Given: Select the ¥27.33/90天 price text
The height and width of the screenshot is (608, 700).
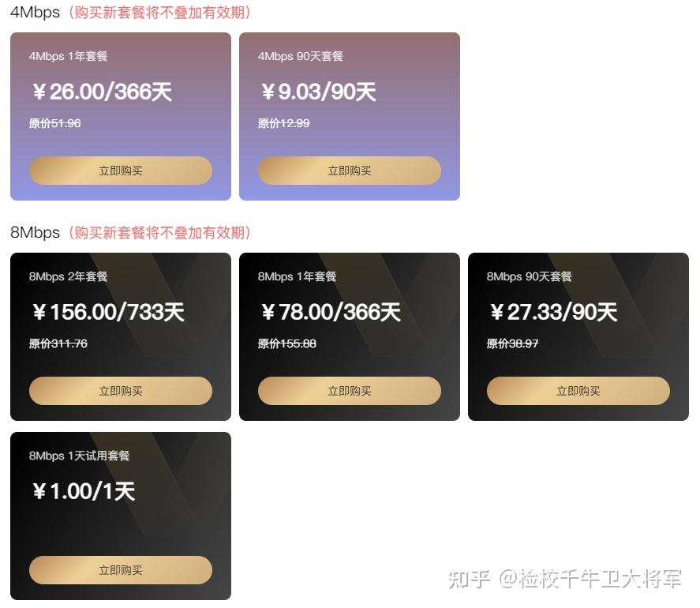Looking at the screenshot, I should [553, 312].
